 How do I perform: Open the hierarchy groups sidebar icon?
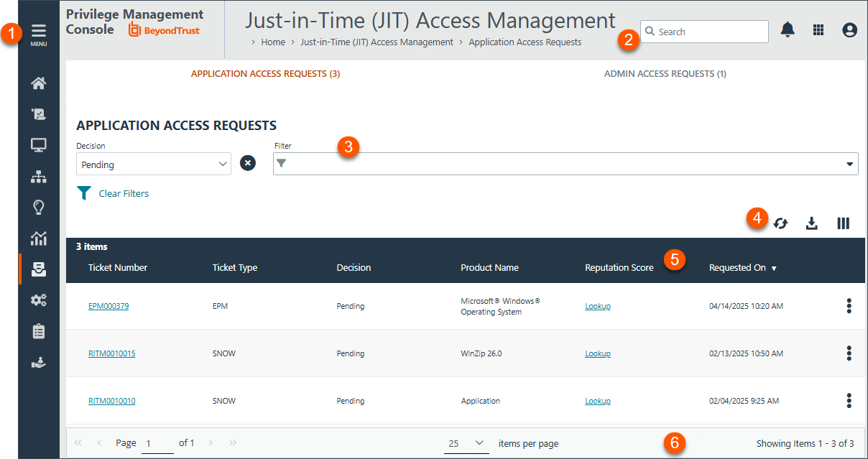tap(39, 177)
